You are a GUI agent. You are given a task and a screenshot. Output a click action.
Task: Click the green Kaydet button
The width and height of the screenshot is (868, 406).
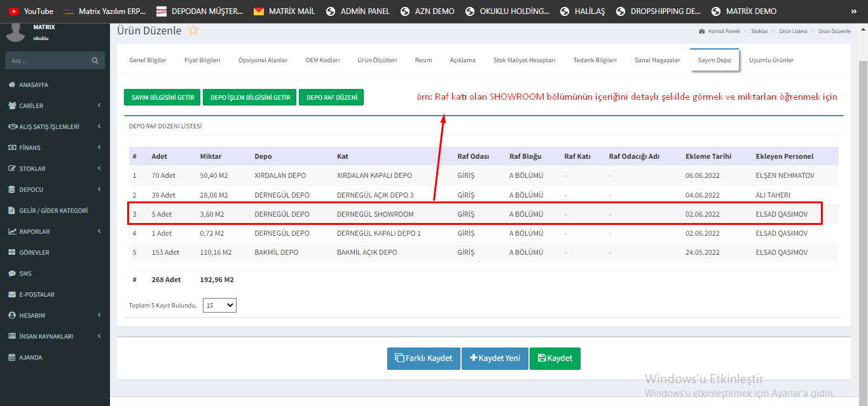pyautogui.click(x=555, y=358)
